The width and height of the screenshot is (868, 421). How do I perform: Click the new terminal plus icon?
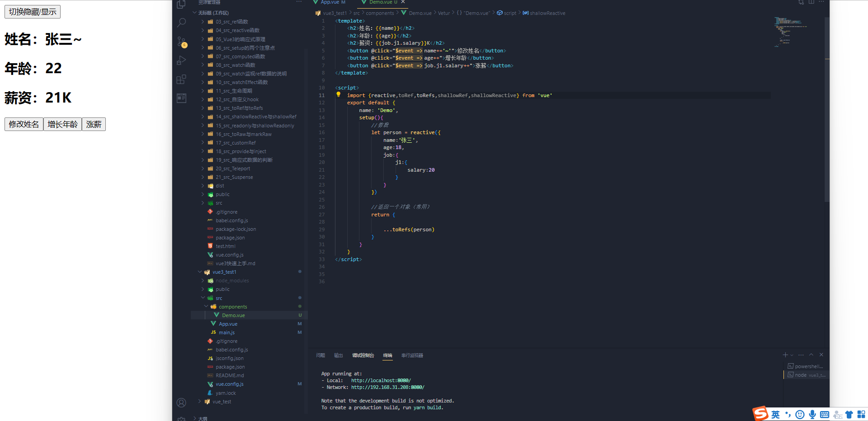785,355
